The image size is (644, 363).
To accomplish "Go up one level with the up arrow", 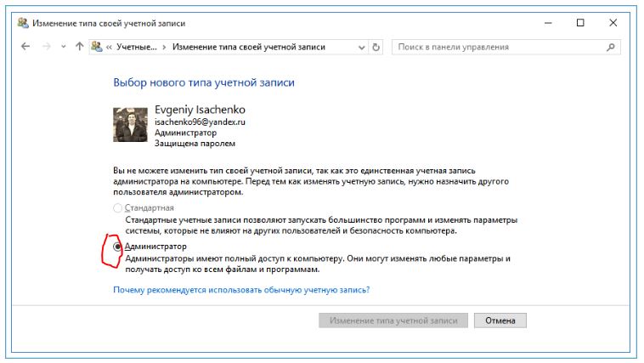I will click(80, 48).
